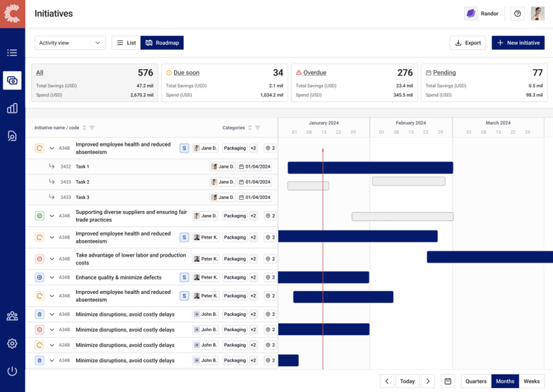This screenshot has width=553, height=392.
Task: Collapse the Supporting diverse suppliers initiative row
Action: coord(52,216)
